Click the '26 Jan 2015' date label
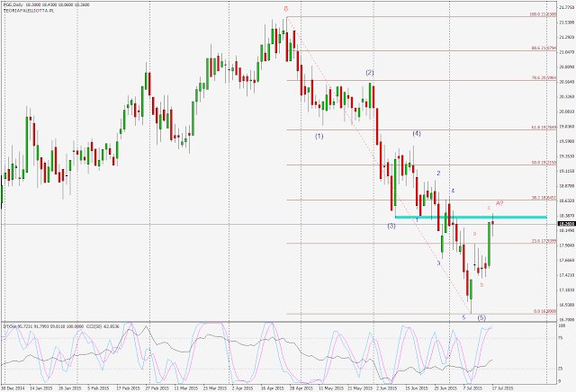Screen dimensions: 576x392 [x=70, y=388]
